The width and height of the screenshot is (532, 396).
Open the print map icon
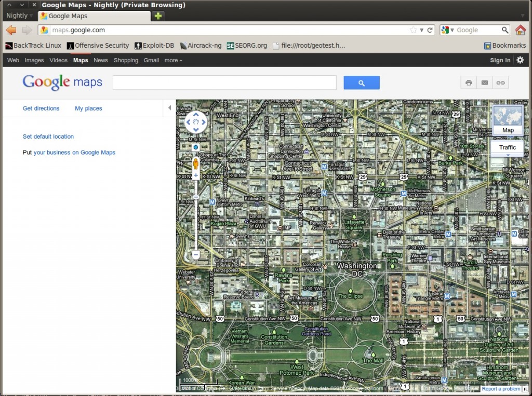(468, 82)
